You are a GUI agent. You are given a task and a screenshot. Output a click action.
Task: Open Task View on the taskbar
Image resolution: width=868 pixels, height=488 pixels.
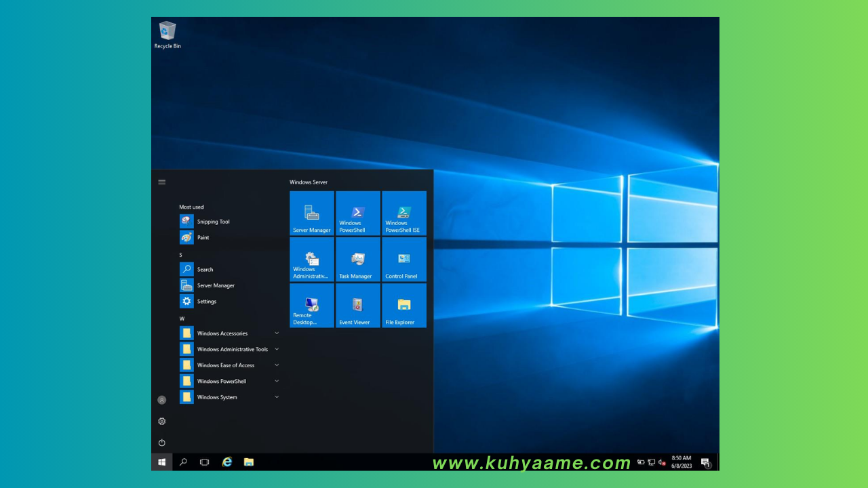(x=204, y=462)
